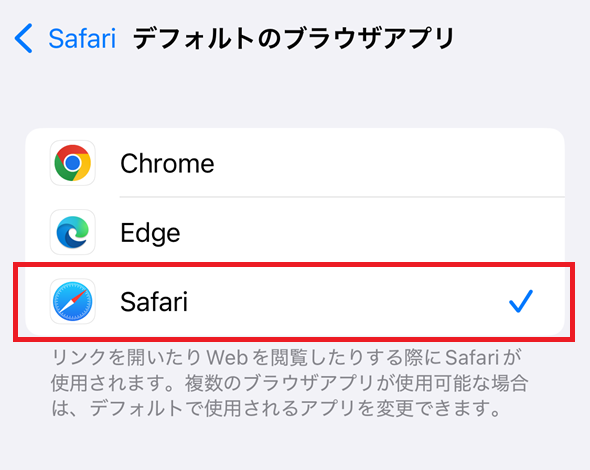Go back via the blue Safari label

click(x=82, y=39)
